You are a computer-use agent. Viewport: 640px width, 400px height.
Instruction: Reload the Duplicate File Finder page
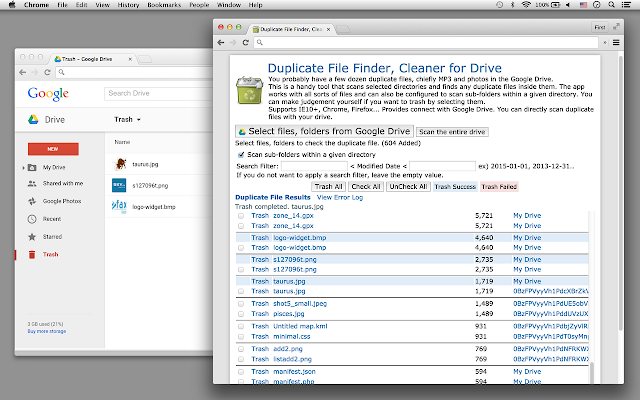coord(245,42)
